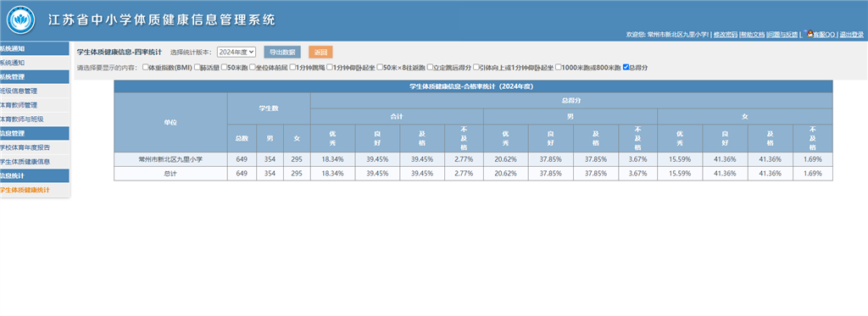Image resolution: width=868 pixels, height=316 pixels.
Task: Click 649 in the 九里小学 row
Action: [x=242, y=159]
